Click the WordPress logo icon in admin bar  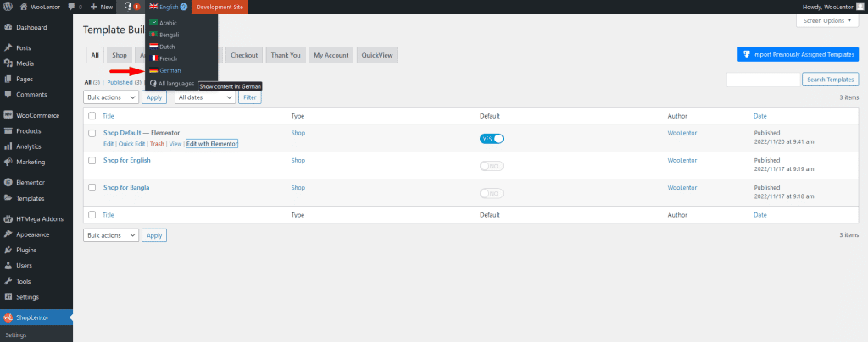pyautogui.click(x=8, y=7)
